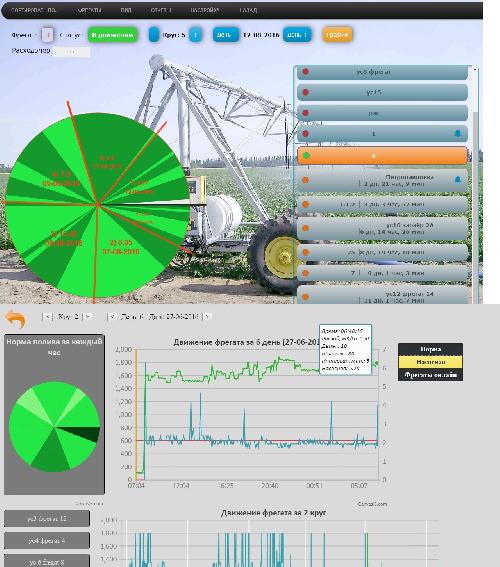Go to the next День with the right arrow
Image resolution: width=500 pixels, height=567 pixels.
pos(207,317)
